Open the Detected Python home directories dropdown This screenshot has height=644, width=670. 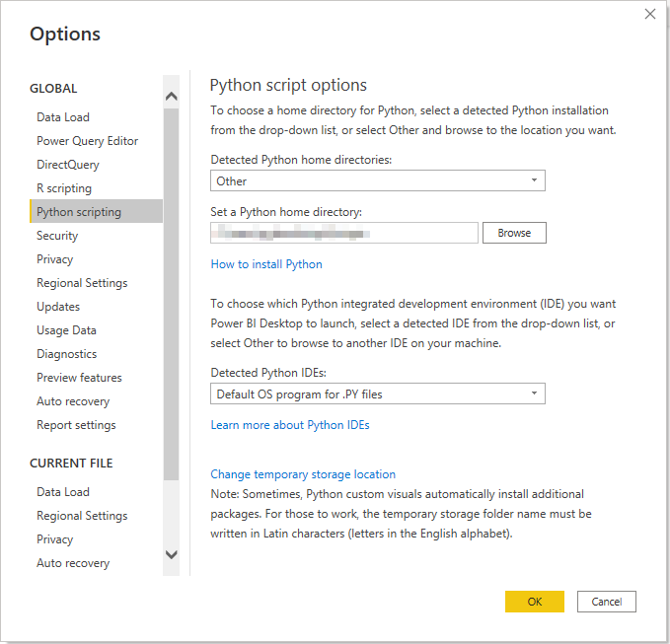click(x=378, y=180)
